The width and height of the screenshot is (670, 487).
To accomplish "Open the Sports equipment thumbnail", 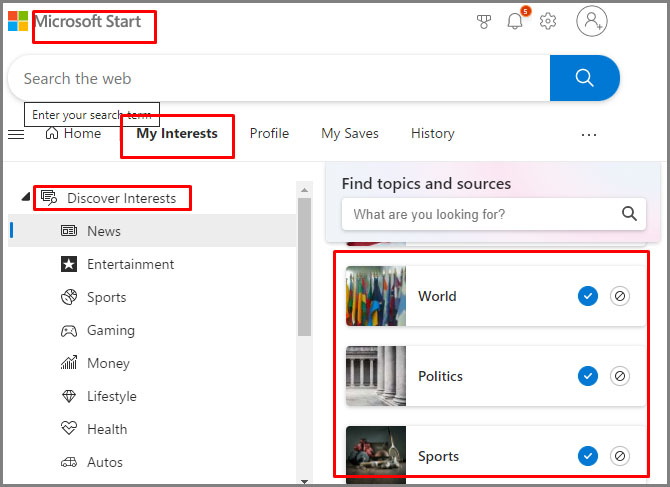I will click(x=376, y=455).
